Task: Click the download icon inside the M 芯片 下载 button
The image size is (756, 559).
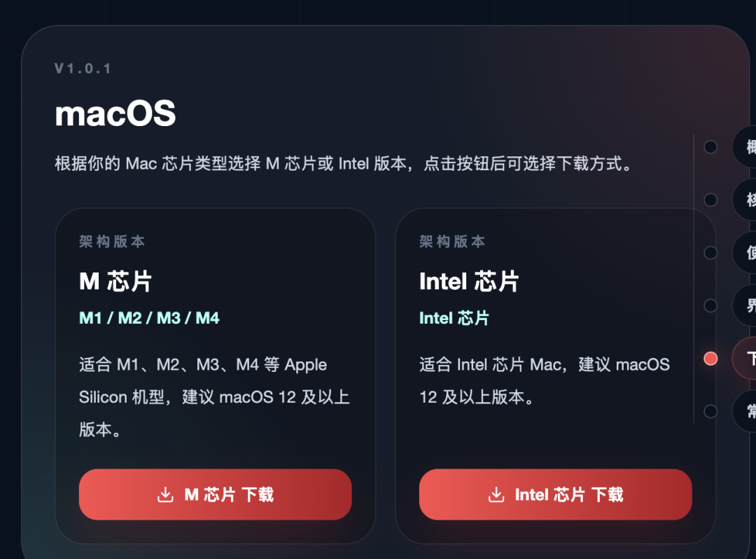Action: [x=165, y=495]
